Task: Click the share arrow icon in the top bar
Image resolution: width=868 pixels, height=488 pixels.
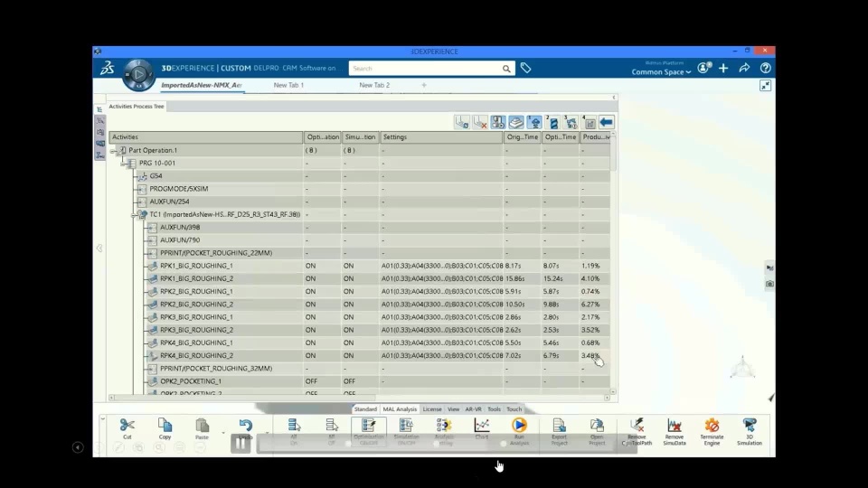Action: point(744,68)
